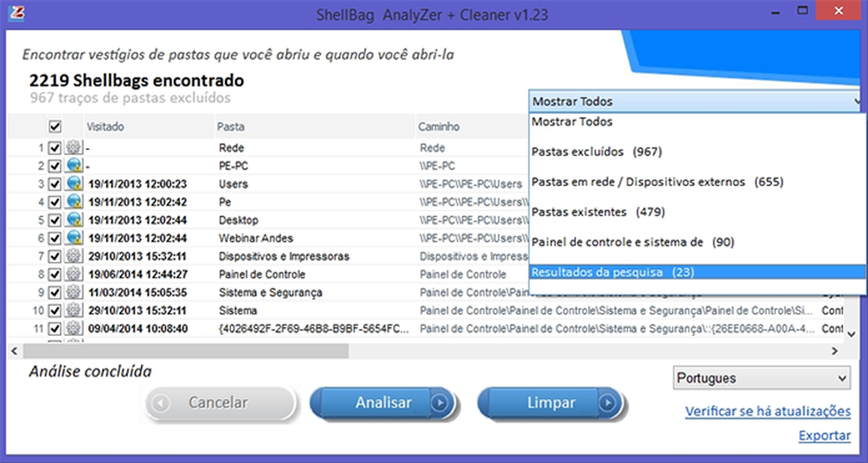Select the date 19/11/2013 12:02:42
The width and height of the screenshot is (868, 463).
coord(138,202)
